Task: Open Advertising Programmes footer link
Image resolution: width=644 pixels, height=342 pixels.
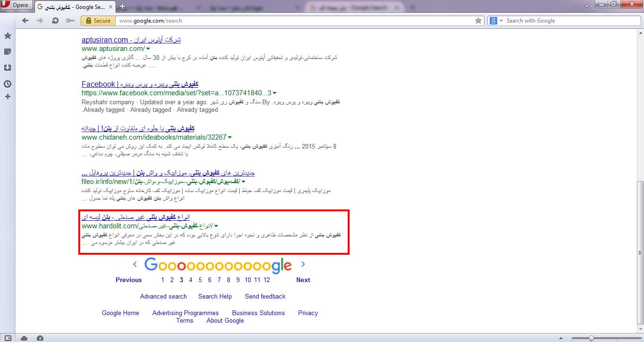Action: pyautogui.click(x=185, y=313)
